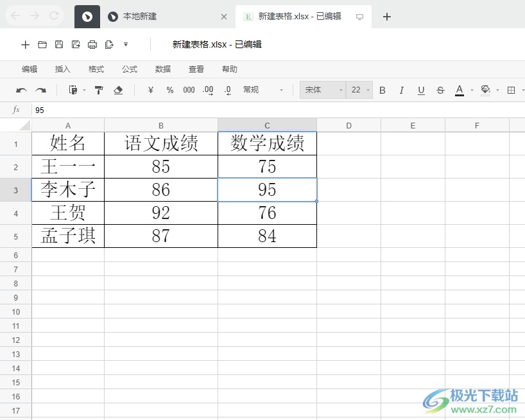Screen dimensions: 525x420
Task: Select all cells via corner triangle
Action: coord(24,125)
